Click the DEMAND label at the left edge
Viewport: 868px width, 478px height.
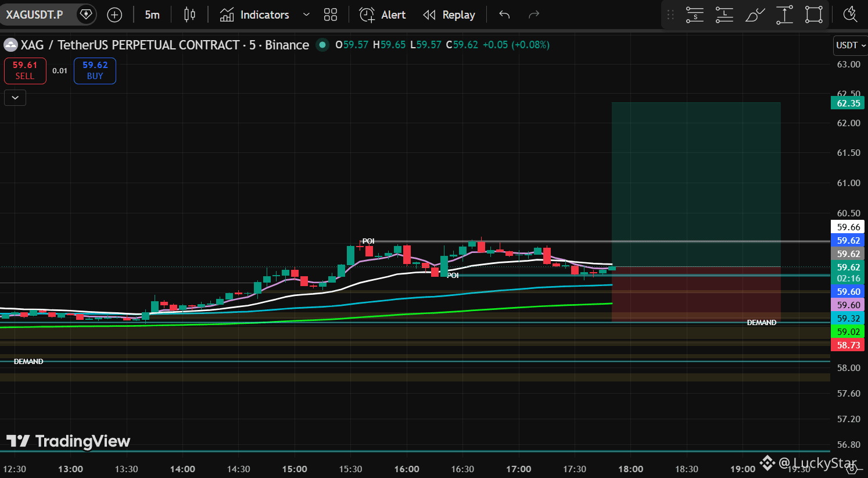click(x=28, y=362)
